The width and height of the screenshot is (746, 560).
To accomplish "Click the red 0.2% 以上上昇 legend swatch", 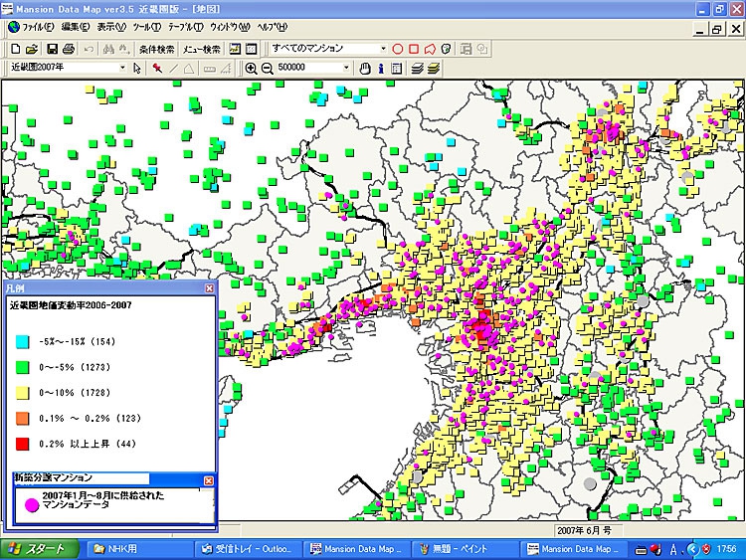I will point(21,443).
